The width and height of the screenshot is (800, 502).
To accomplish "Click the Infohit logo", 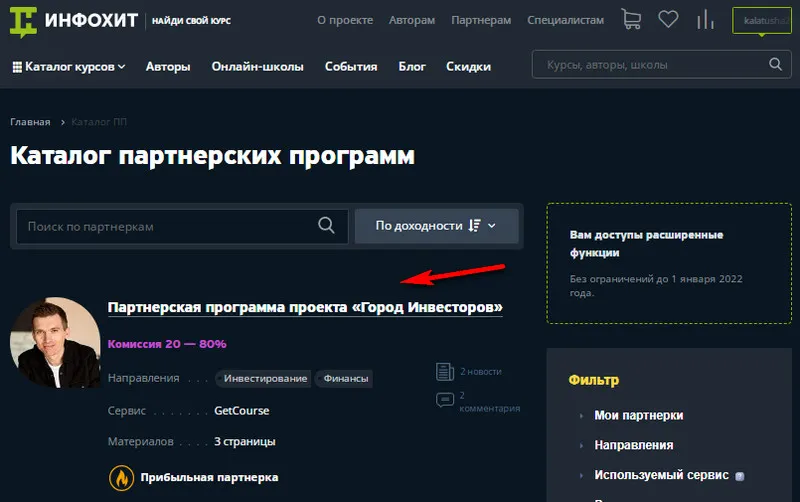I will tap(73, 21).
